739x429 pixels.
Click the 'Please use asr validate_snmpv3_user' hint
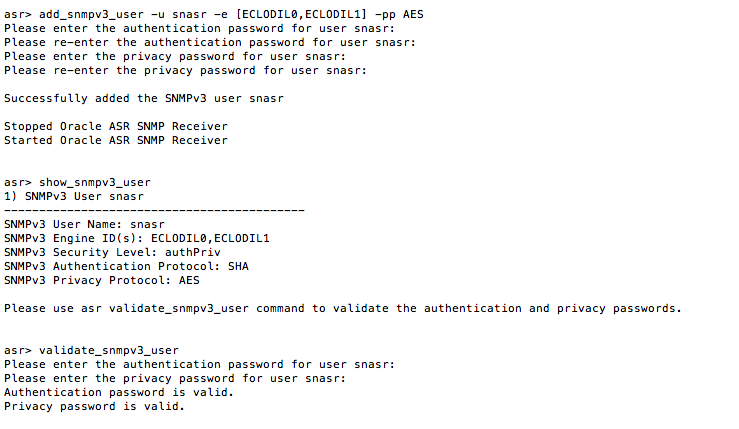[x=342, y=308]
